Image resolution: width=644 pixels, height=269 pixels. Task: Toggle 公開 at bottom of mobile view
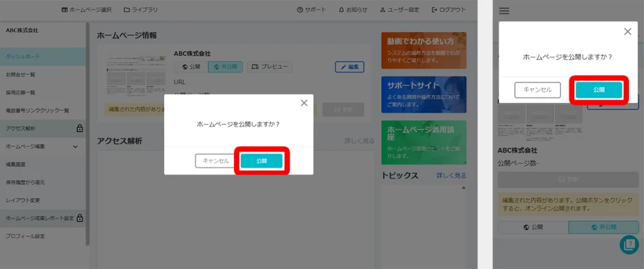[532, 227]
